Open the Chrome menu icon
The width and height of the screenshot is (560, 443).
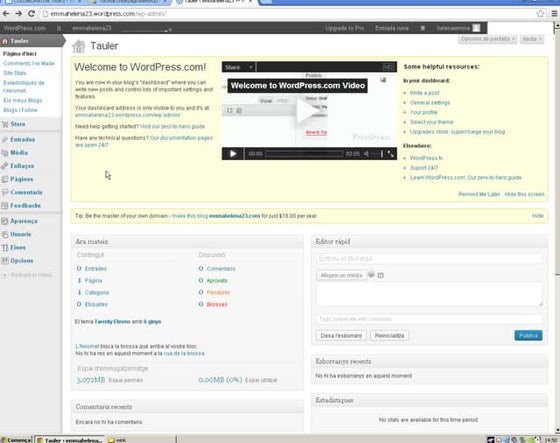(554, 14)
